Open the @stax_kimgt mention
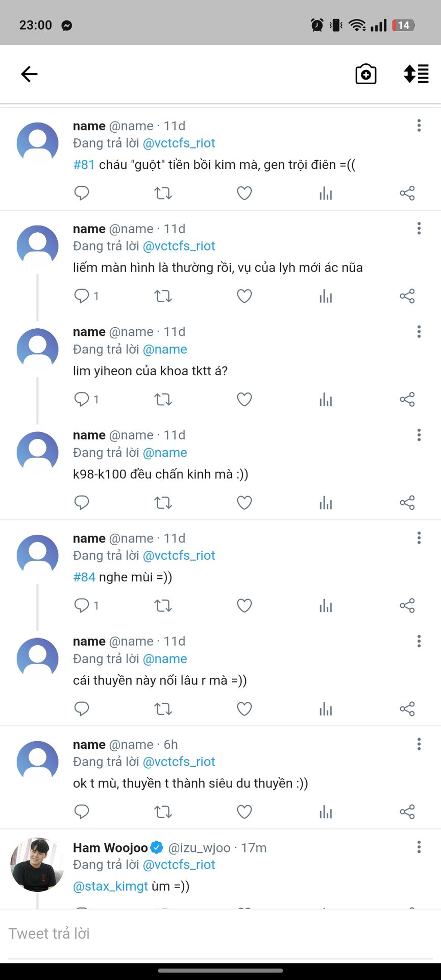Screen dimensions: 441x980 (x=110, y=886)
